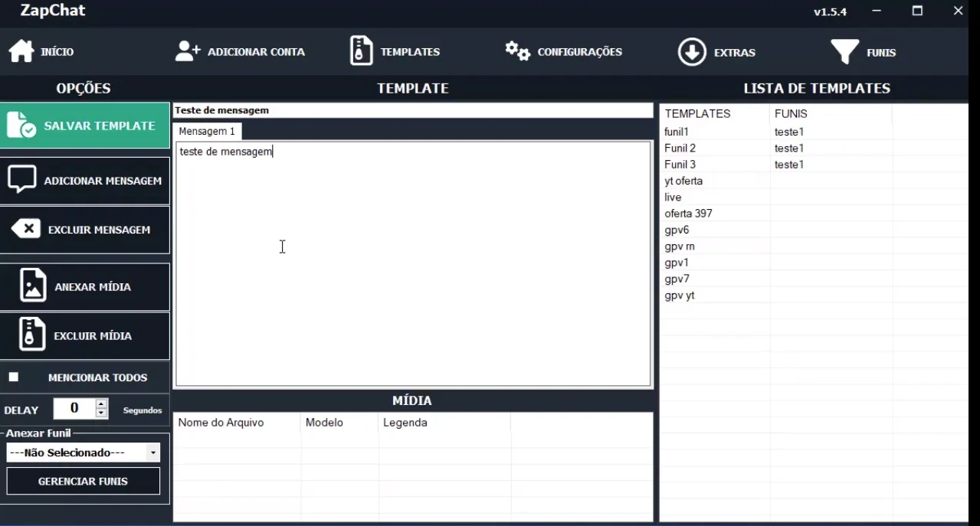Click the ANEXAR MÍDIA button text
Screen dimensions: 980x526
pos(93,287)
